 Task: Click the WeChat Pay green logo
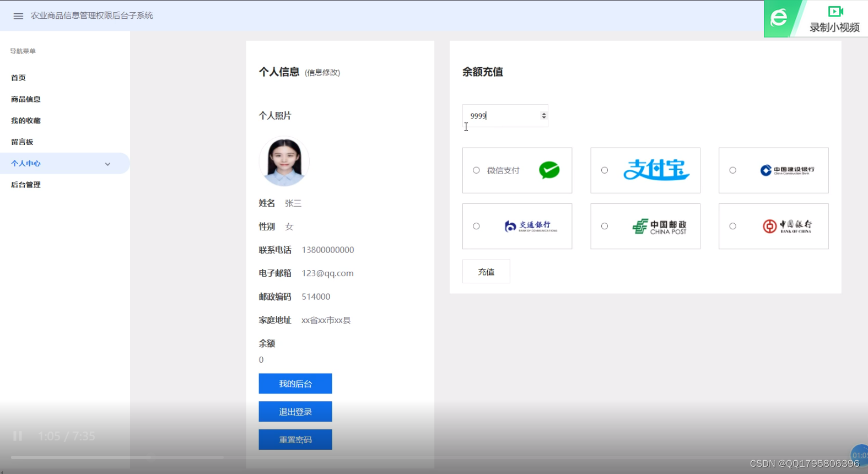pyautogui.click(x=549, y=170)
